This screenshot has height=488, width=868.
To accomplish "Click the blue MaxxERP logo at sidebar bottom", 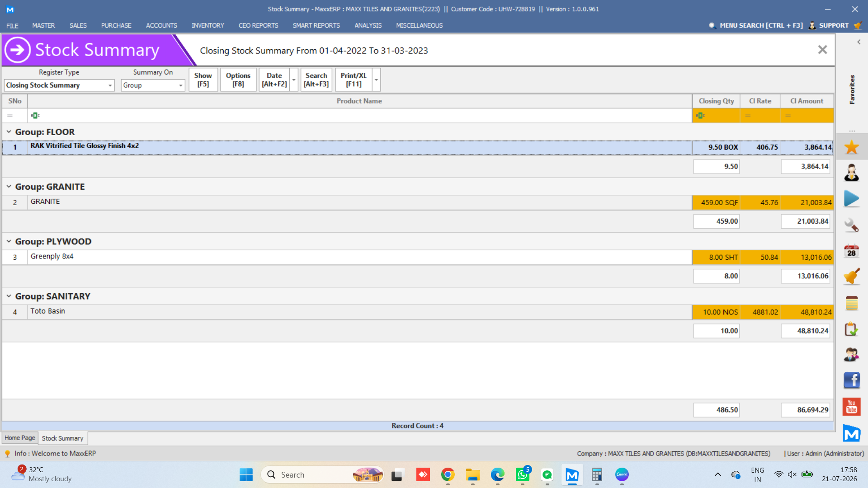I will (x=852, y=433).
